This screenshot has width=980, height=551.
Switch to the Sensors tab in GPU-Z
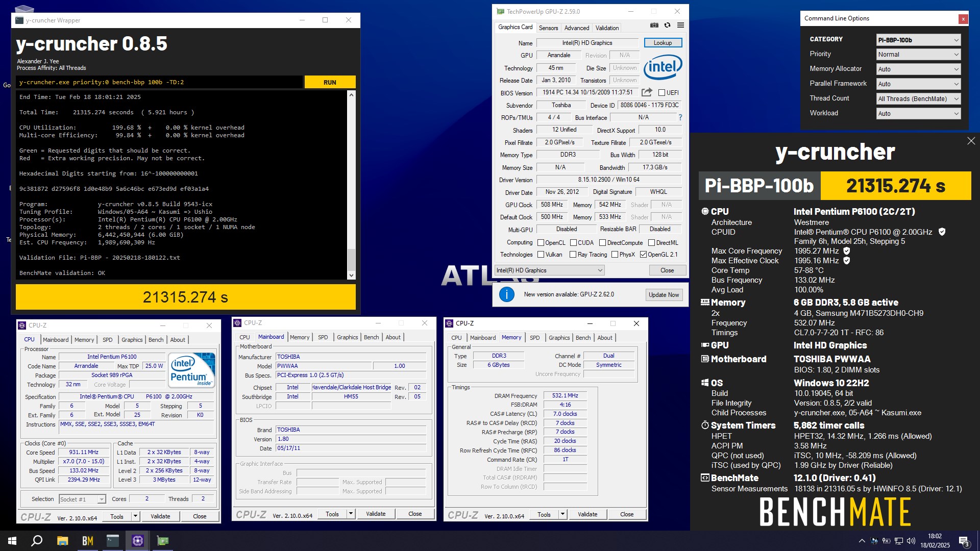548,28
